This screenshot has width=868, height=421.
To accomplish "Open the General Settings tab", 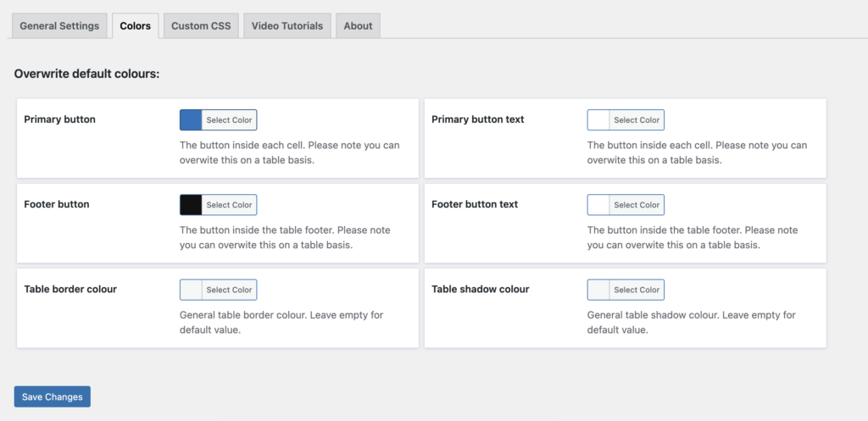I will [x=59, y=25].
